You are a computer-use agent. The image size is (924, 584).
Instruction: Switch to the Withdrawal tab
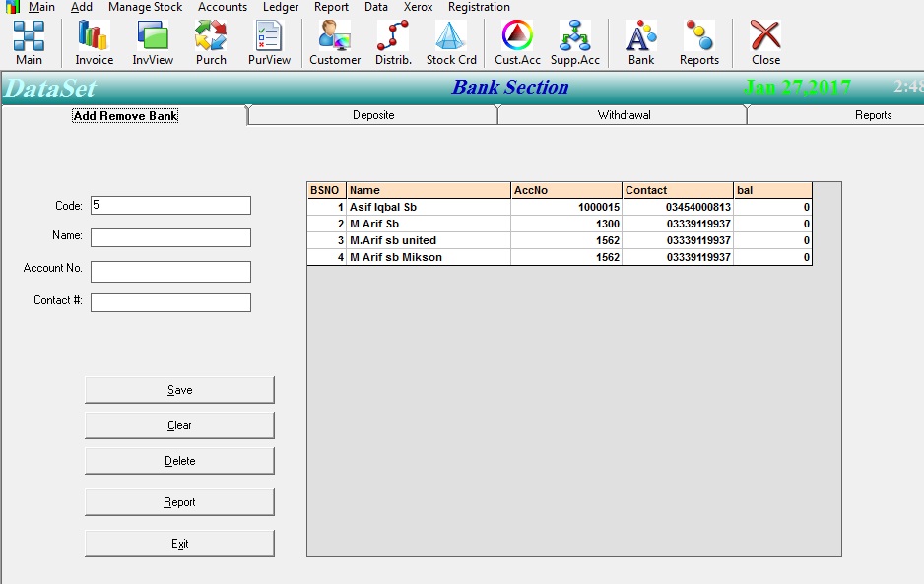[624, 115]
